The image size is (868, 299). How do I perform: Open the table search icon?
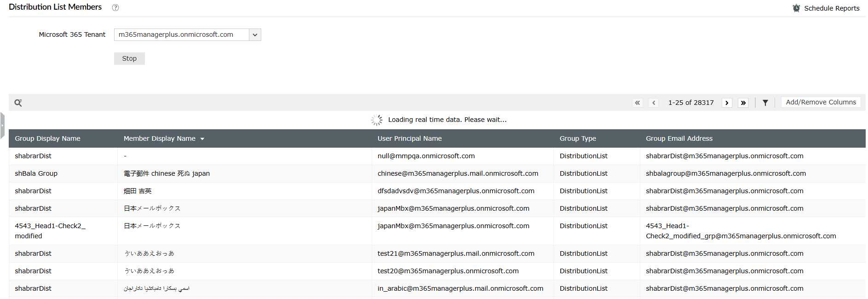coord(18,103)
